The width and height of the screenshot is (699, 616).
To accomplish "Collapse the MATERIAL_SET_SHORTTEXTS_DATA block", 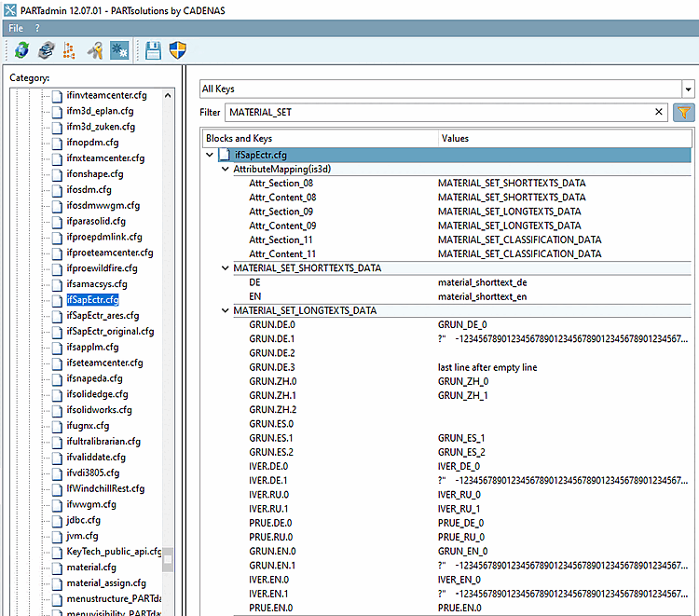I will [225, 268].
